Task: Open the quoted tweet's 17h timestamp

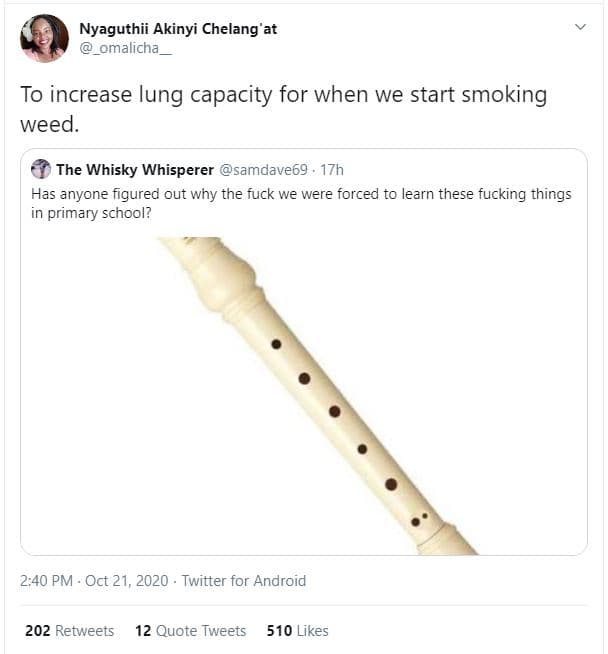Action: point(332,170)
